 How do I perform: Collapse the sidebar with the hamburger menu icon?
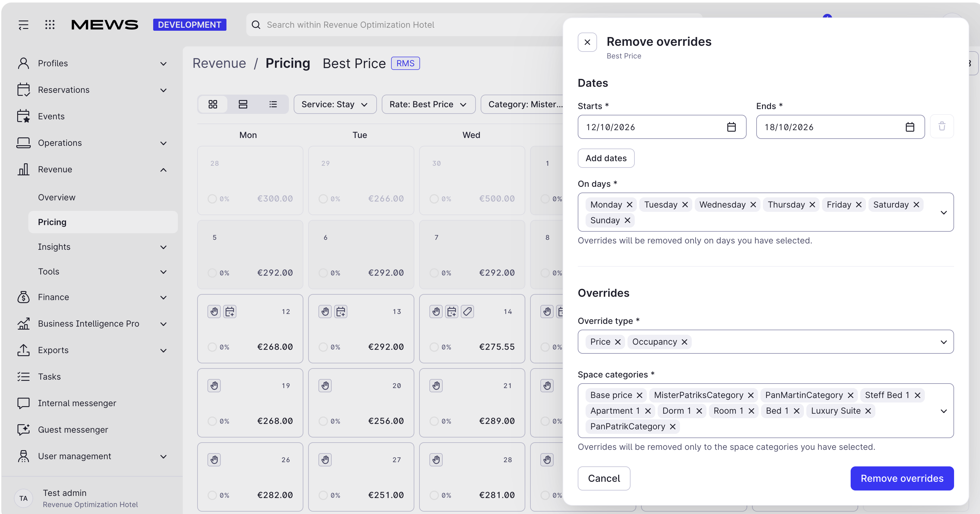coord(24,25)
